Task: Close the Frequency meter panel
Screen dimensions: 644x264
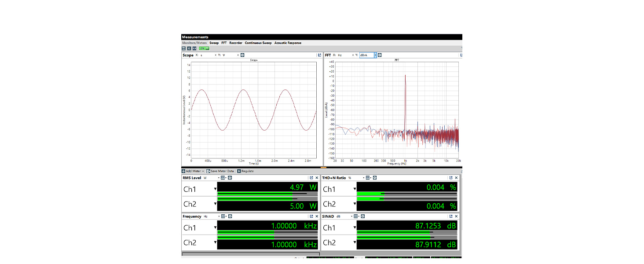Action: tap(317, 216)
